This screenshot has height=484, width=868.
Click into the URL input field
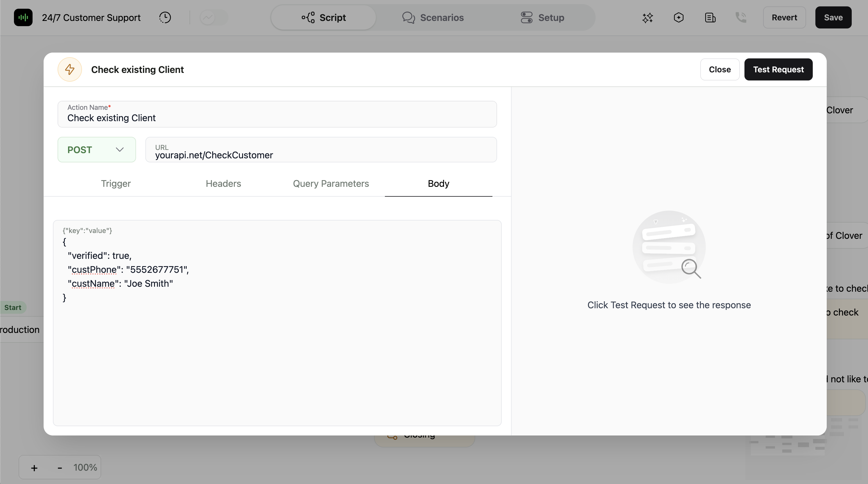click(320, 155)
